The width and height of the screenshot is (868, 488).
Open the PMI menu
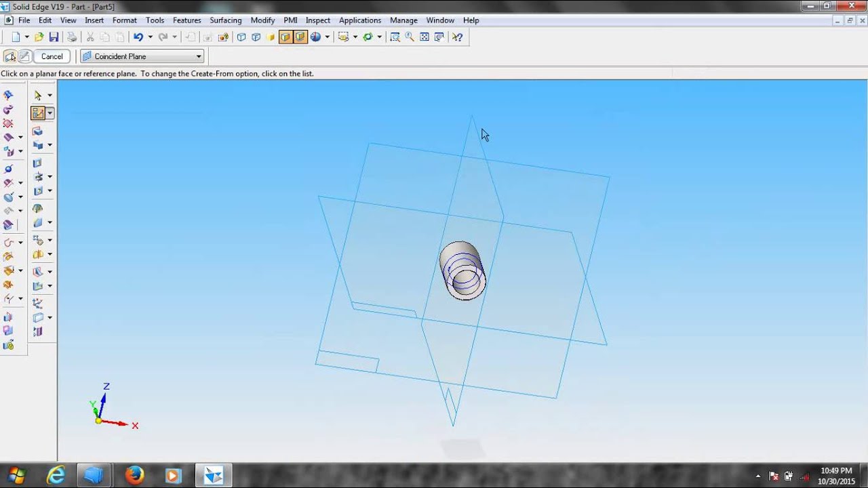[x=290, y=20]
